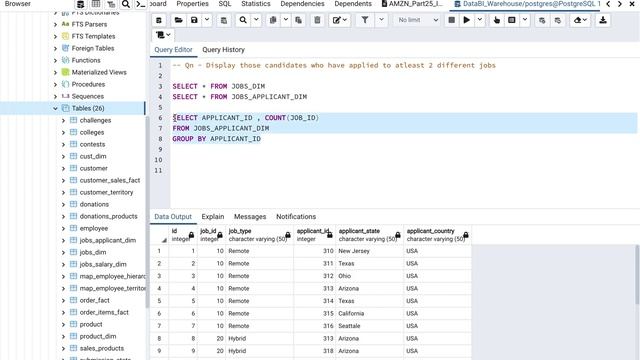Switch to the Query History tab

click(x=223, y=50)
